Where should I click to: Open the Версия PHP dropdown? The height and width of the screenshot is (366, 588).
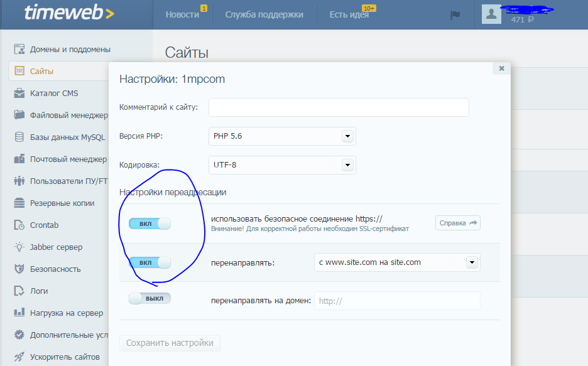282,136
